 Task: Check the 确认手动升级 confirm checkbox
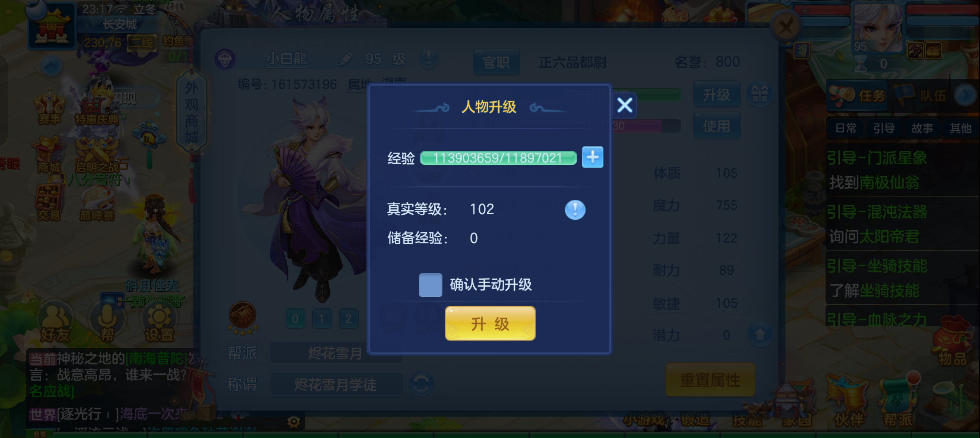(430, 285)
